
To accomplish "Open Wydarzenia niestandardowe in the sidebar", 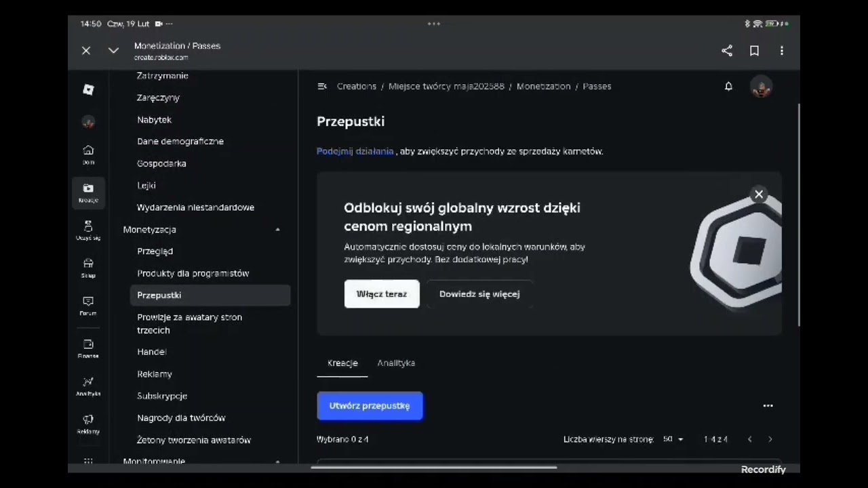I will click(195, 207).
